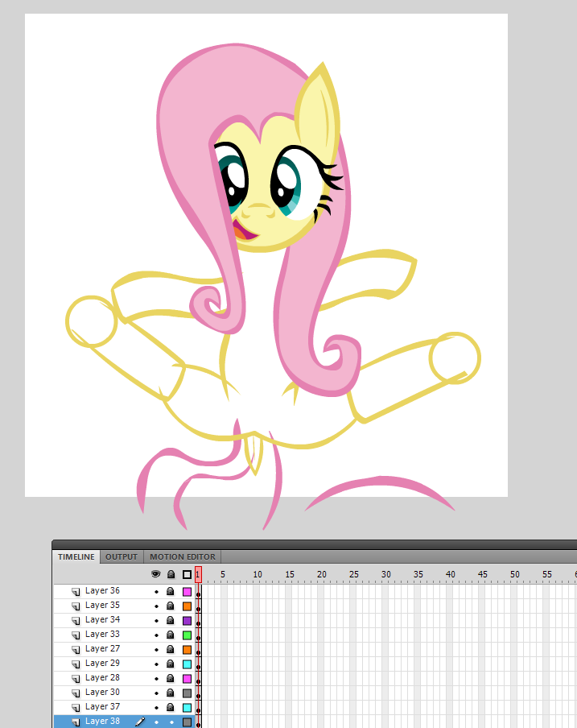Click the page icon of Layer 34
This screenshot has height=728, width=577.
(76, 620)
